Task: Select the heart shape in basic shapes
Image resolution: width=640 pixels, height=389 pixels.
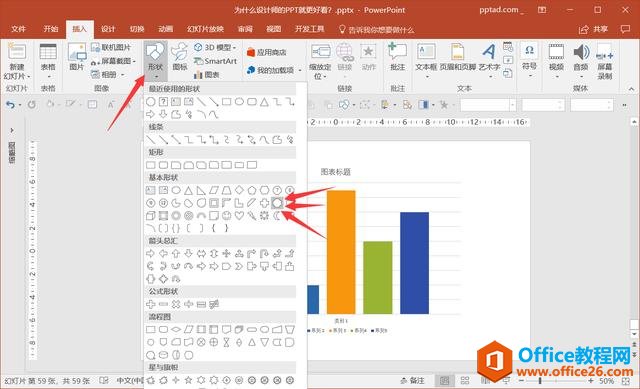Action: pos(239,215)
